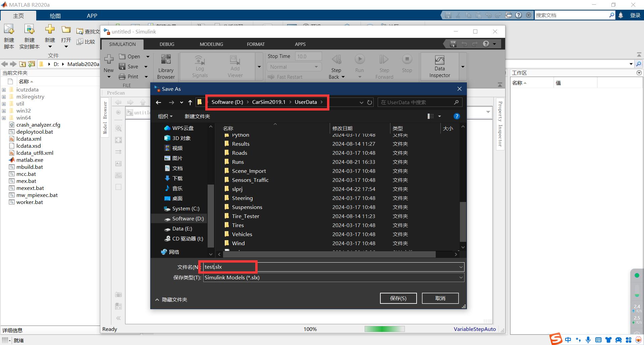644x345 pixels.
Task: Click the Simulink quick-access save icon
Action: [453, 44]
